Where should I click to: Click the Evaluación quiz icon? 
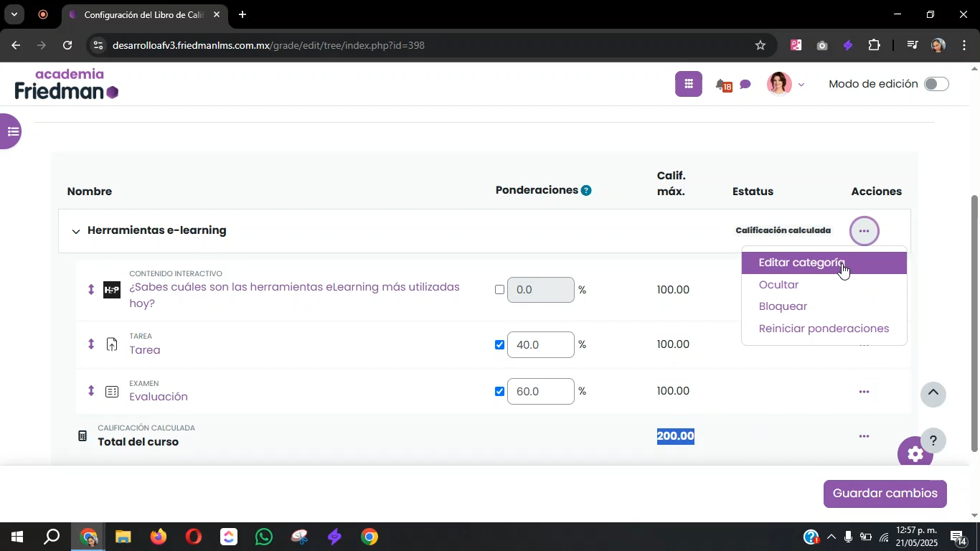tap(112, 392)
